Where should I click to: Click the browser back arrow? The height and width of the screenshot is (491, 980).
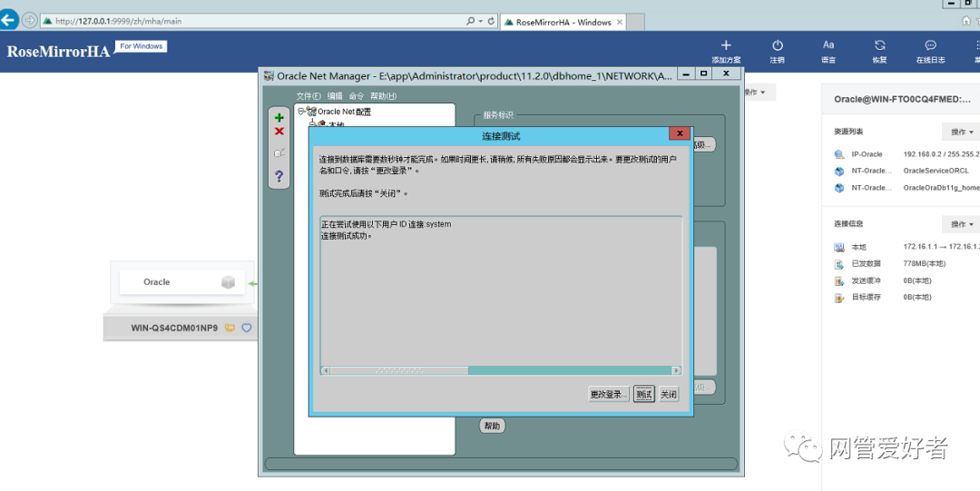pos(9,20)
